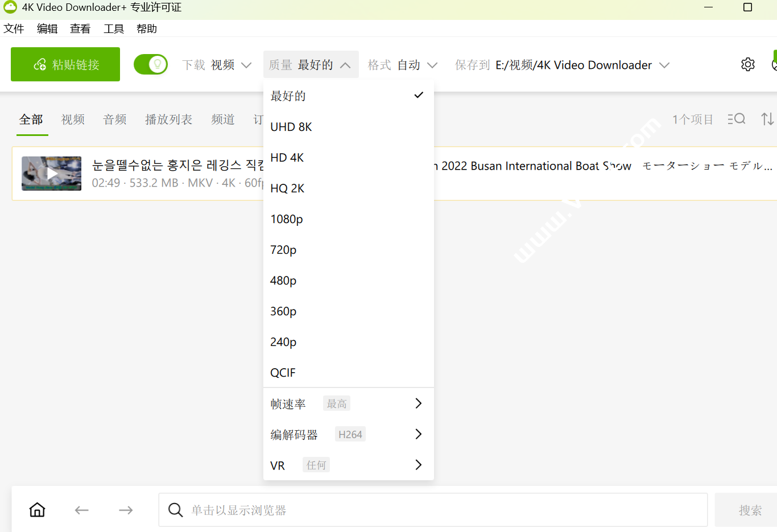Viewport: 777px width, 532px height.
Task: Click the 2022 Busan International Boat Show text
Action: pyautogui.click(x=536, y=166)
